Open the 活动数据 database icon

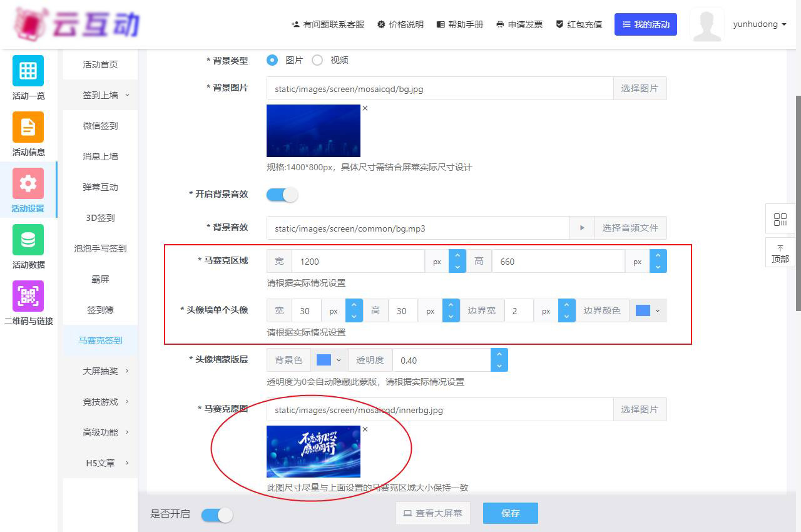[28, 240]
